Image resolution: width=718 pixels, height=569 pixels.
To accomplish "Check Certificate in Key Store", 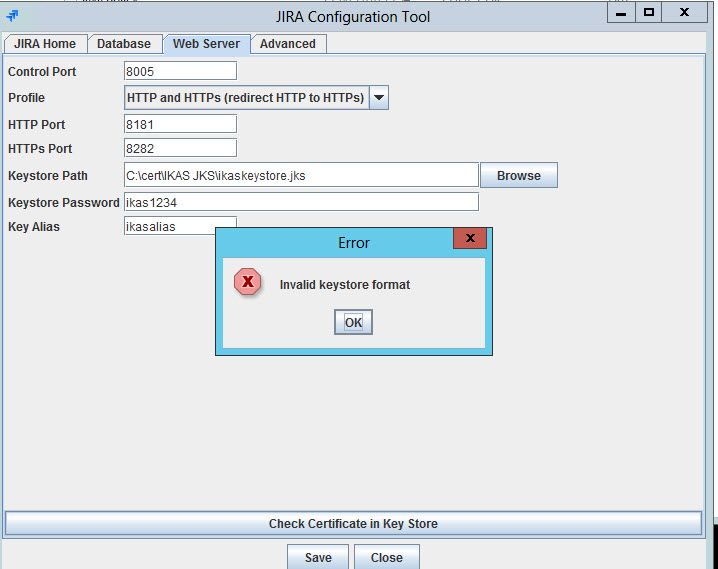I will point(353,523).
